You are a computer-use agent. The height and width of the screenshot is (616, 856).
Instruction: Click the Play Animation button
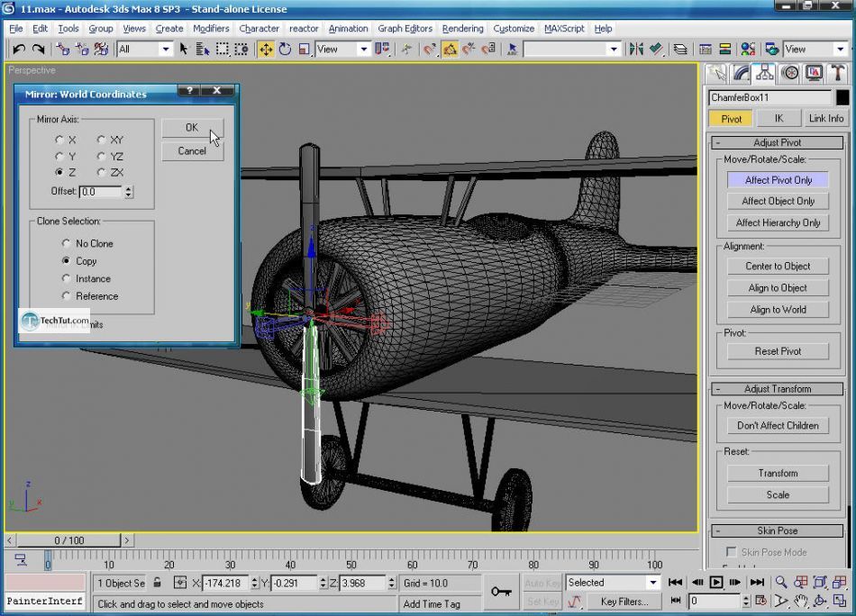(x=715, y=583)
